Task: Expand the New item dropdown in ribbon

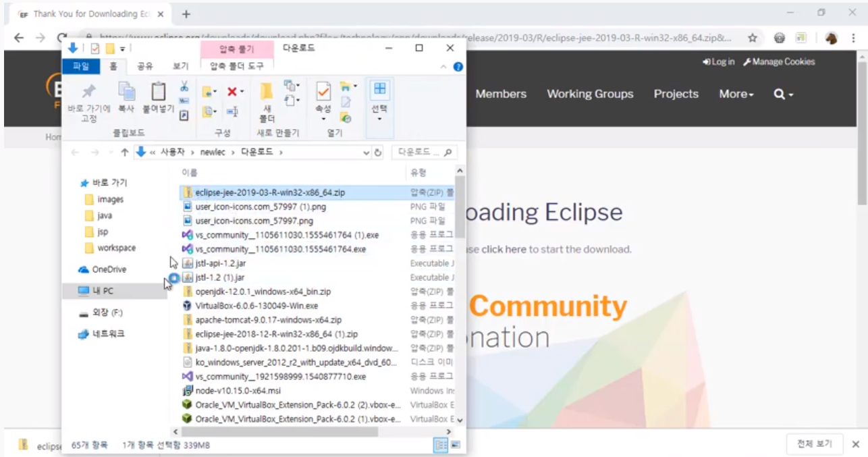Action: 292,86
